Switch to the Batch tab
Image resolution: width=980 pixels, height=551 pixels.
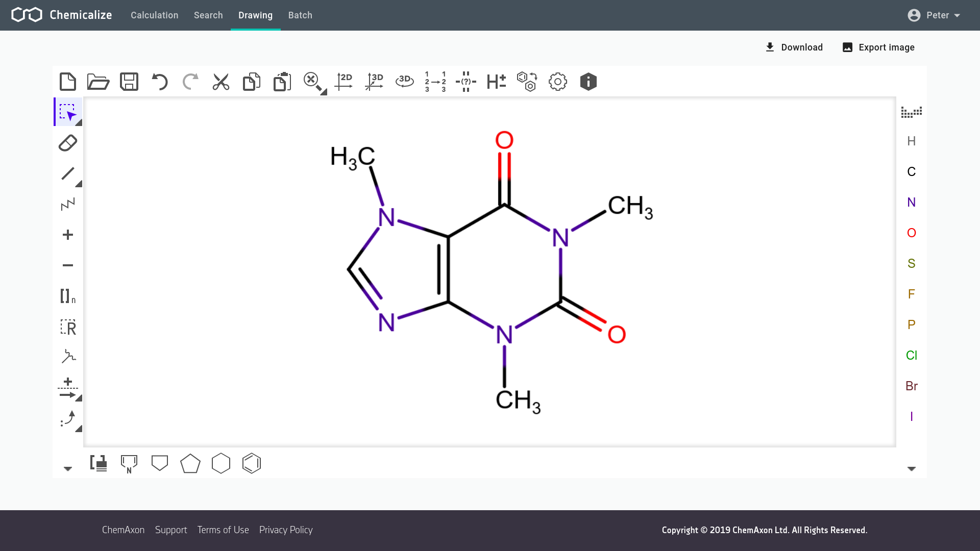(300, 15)
